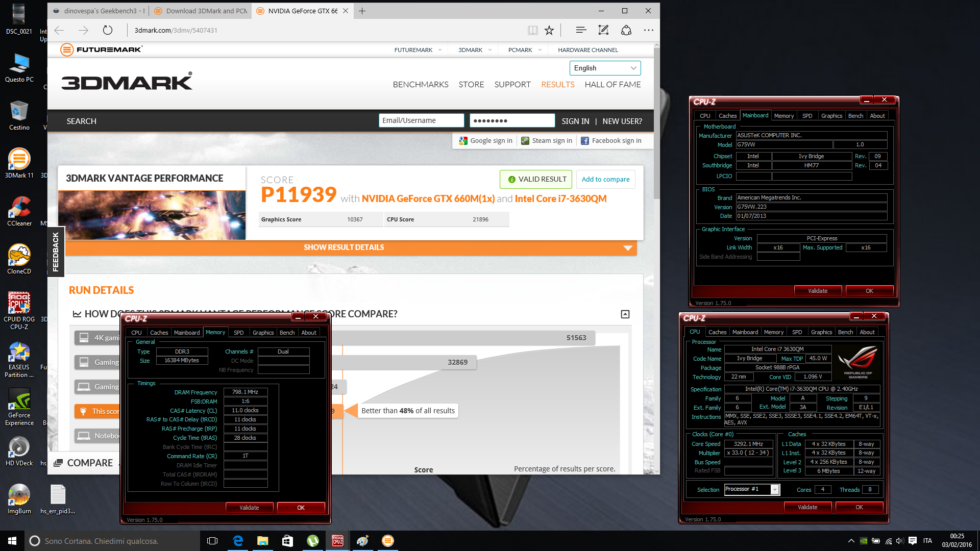The height and width of the screenshot is (551, 980).
Task: Open Action Center notifications icon
Action: pos(913,541)
